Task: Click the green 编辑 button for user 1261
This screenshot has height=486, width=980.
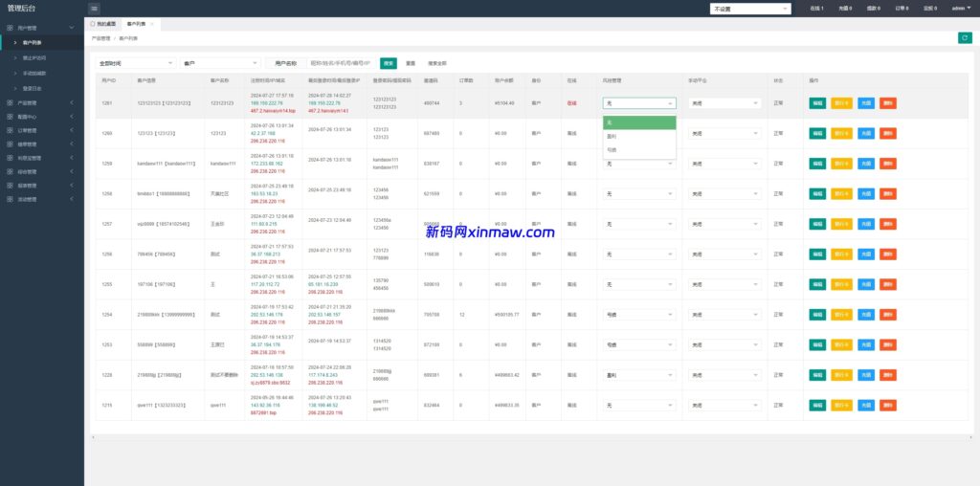Action: coord(817,102)
